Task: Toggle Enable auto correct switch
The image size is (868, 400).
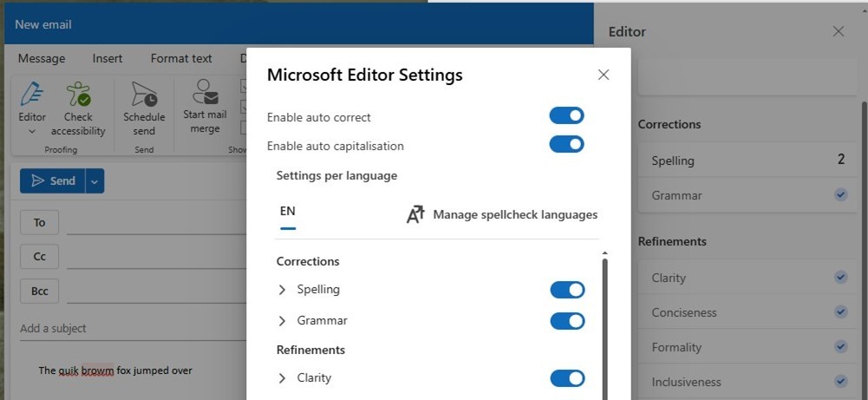Action: coord(567,115)
